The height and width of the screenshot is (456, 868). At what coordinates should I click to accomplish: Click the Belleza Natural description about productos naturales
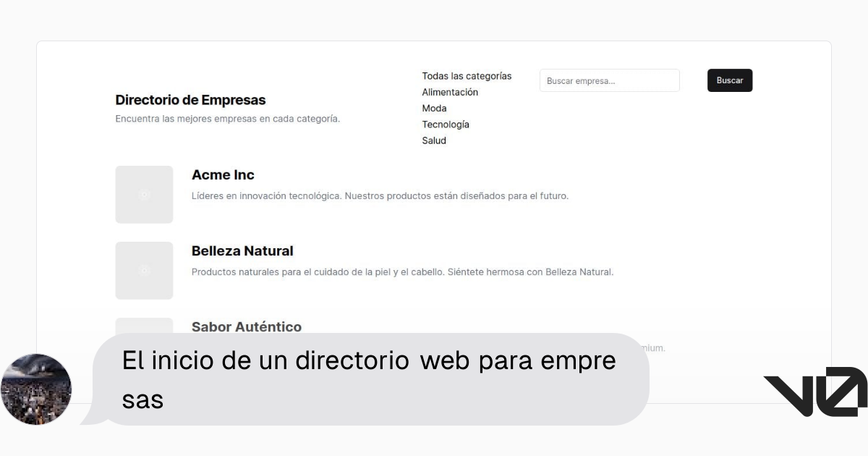402,272
